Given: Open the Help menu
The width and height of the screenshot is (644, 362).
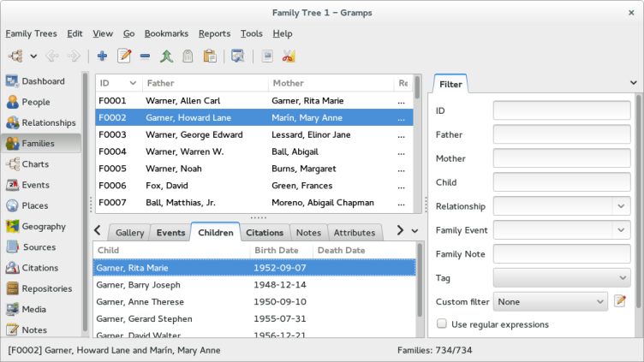Looking at the screenshot, I should click(x=283, y=33).
